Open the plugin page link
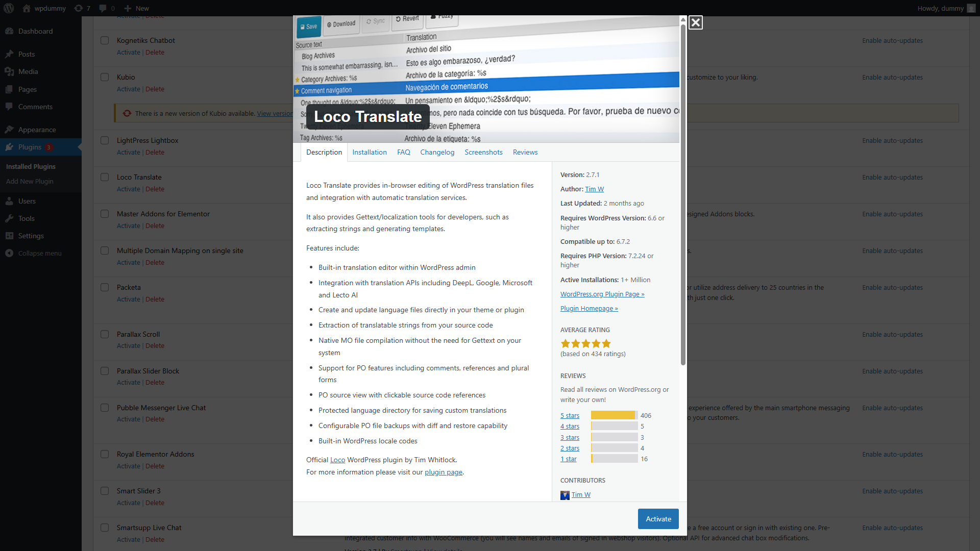The height and width of the screenshot is (551, 980). click(x=444, y=472)
